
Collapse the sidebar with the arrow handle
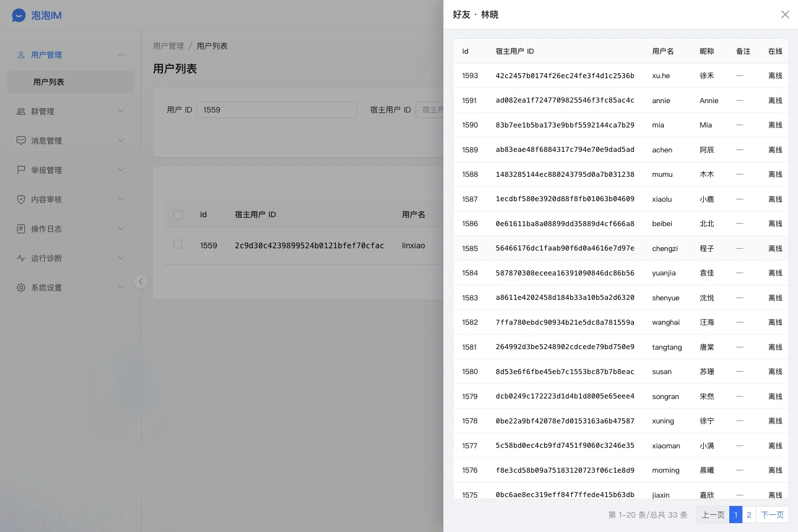point(141,282)
